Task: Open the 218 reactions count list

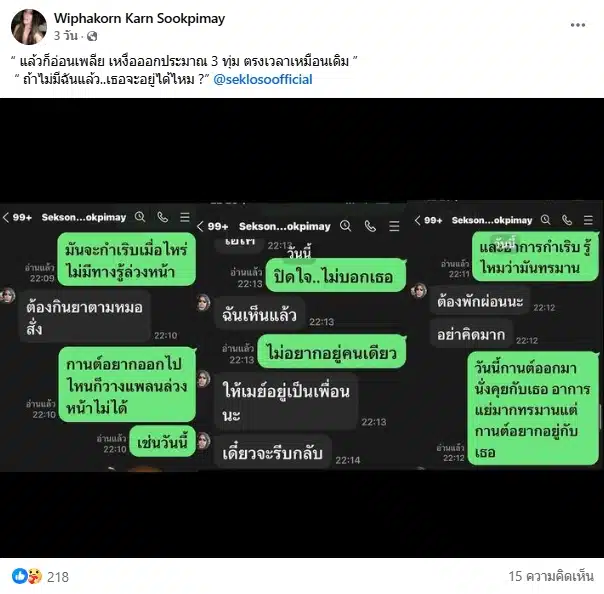Action: [x=58, y=577]
